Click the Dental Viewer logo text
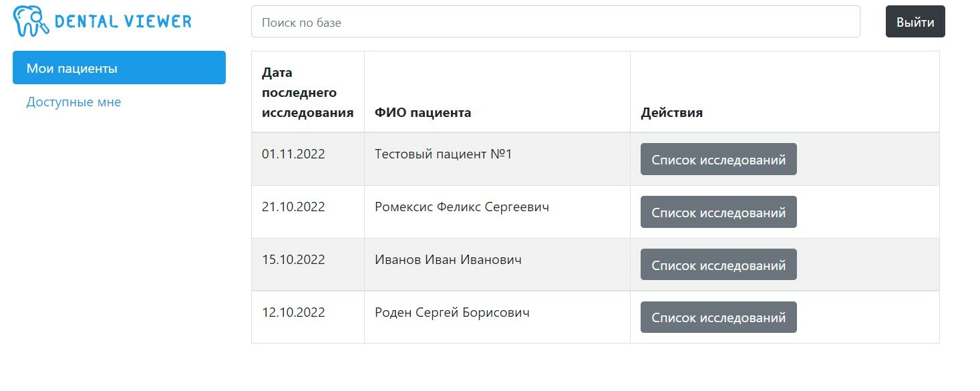This screenshot has width=980, height=391. (123, 21)
